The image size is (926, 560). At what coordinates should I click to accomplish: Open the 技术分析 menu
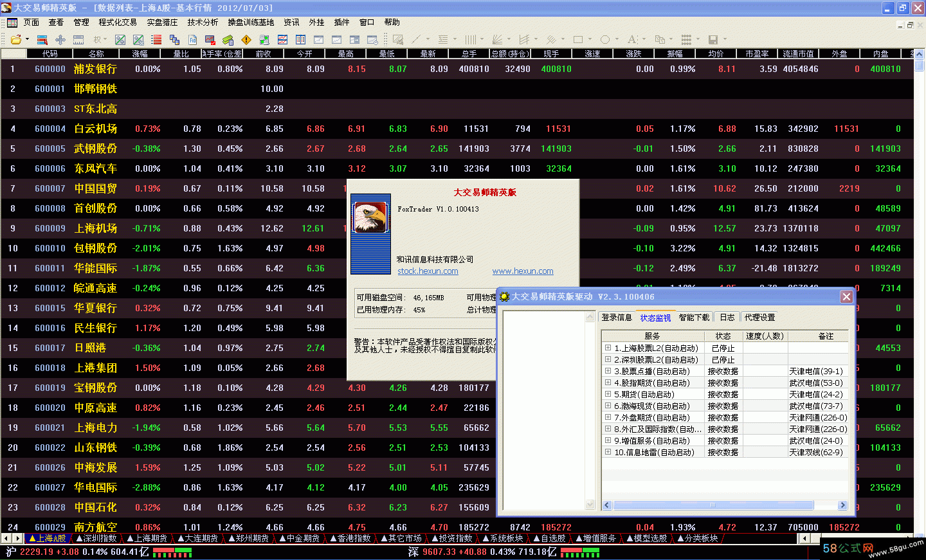(x=203, y=23)
